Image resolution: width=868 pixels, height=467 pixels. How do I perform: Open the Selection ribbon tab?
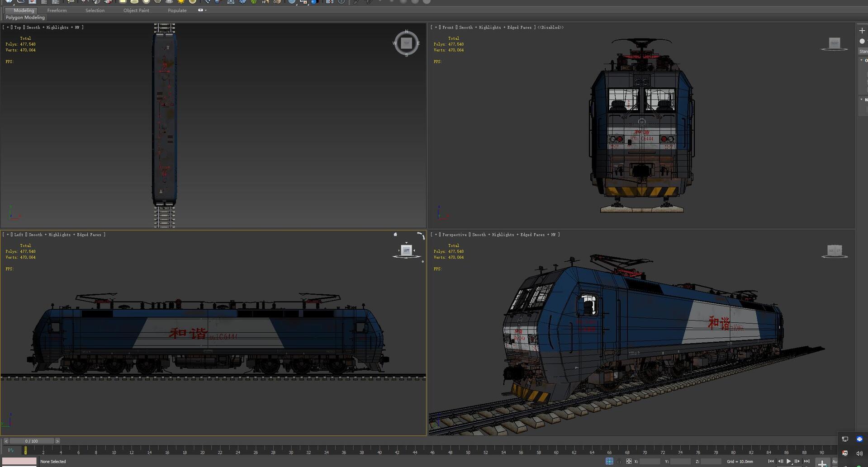click(95, 10)
